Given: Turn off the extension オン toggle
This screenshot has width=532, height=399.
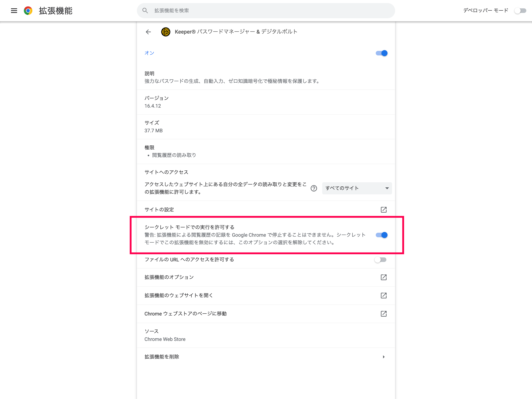Looking at the screenshot, I should point(381,53).
